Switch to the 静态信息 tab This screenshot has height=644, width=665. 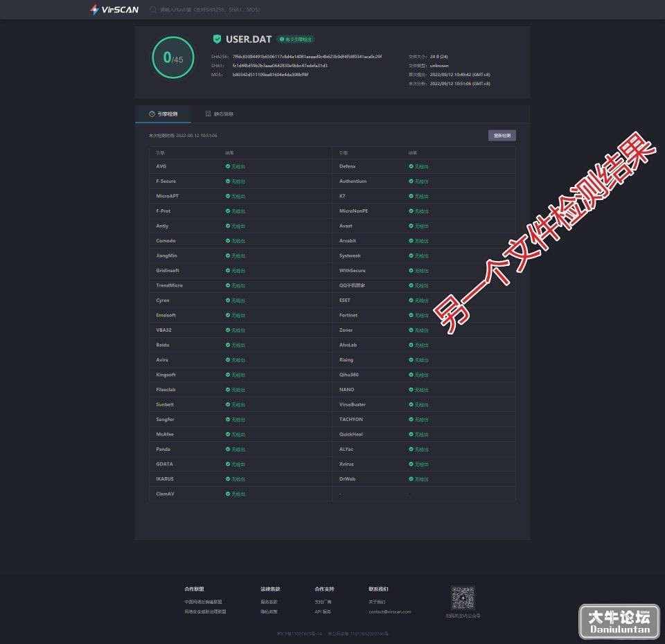(220, 114)
